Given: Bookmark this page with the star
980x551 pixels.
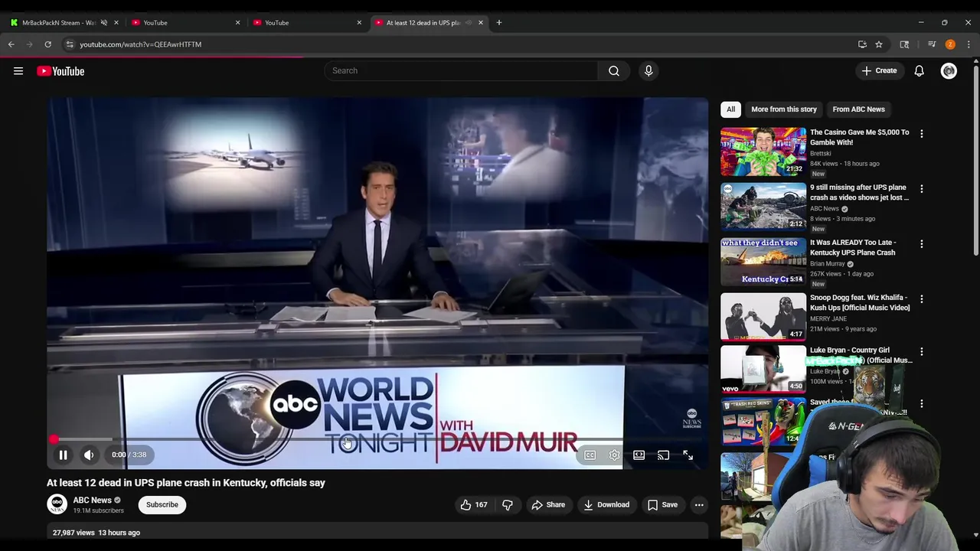Looking at the screenshot, I should [x=879, y=44].
